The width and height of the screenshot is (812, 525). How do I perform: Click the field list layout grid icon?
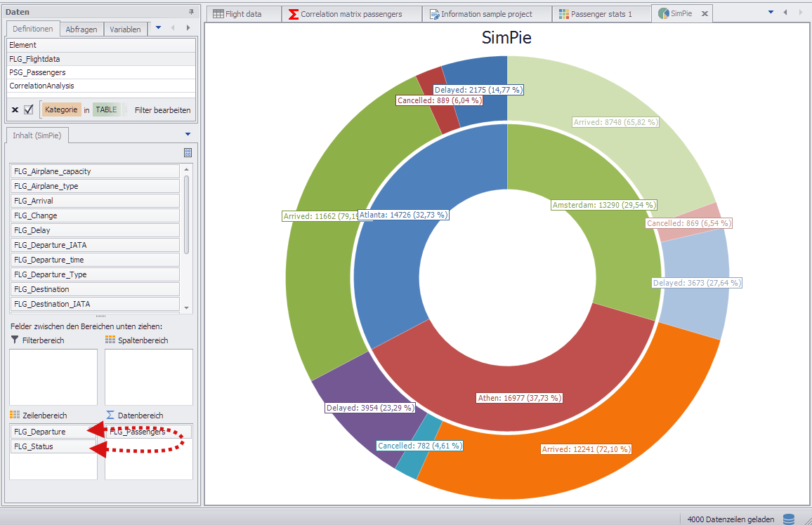188,152
